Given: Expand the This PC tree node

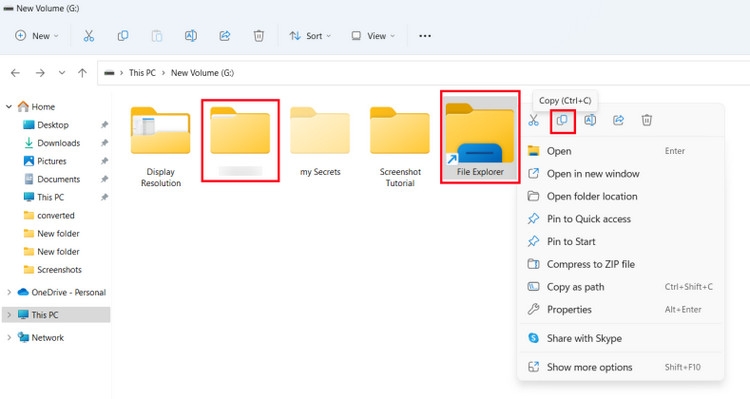Looking at the screenshot, I should click(9, 315).
